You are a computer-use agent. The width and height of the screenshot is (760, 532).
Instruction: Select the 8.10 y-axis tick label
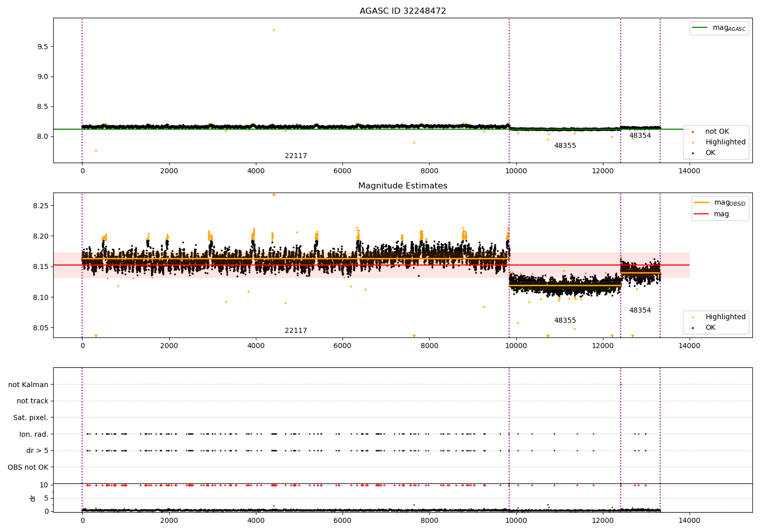41,297
